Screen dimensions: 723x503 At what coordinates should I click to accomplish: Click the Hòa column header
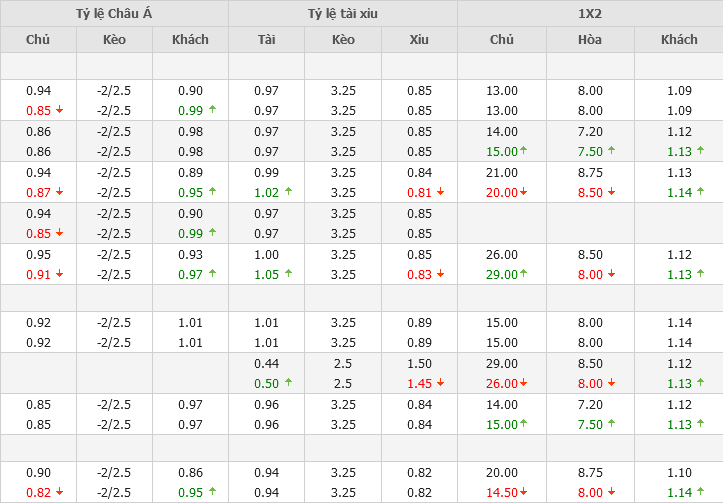click(590, 40)
